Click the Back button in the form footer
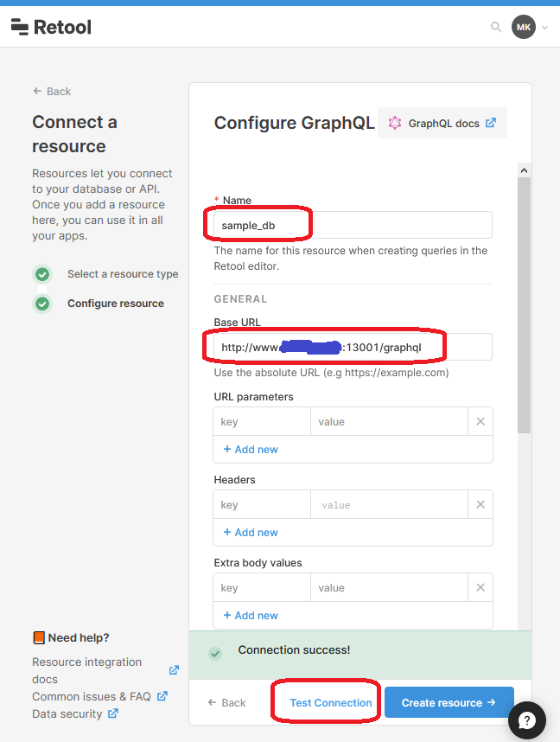 coord(227,703)
